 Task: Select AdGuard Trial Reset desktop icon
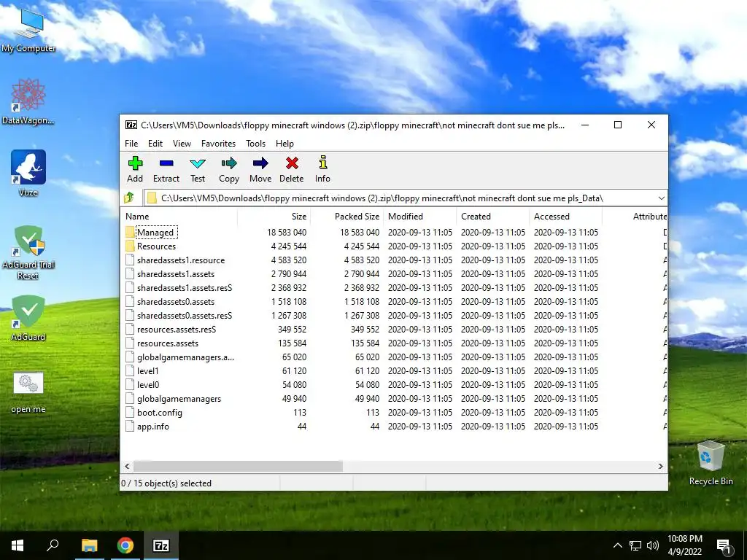pos(28,253)
